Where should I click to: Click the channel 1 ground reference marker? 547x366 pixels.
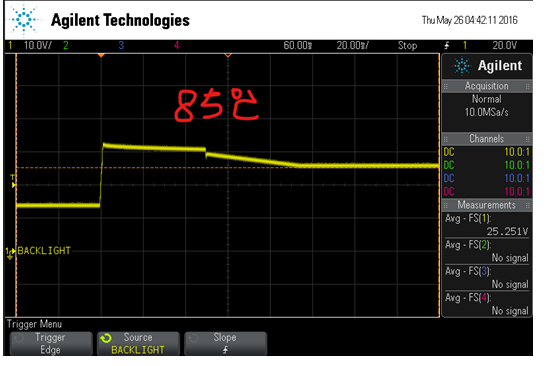point(10,253)
